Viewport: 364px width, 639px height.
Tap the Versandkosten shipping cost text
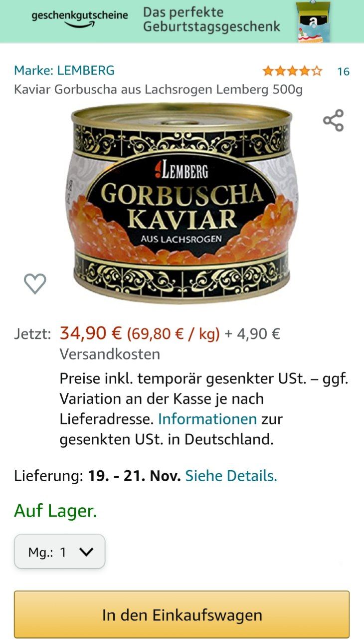click(110, 354)
